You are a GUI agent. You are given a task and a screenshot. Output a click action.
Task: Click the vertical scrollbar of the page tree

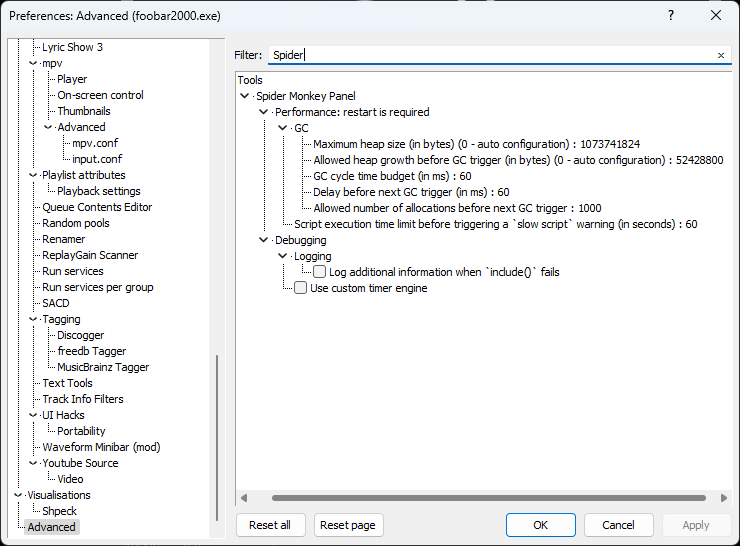coord(217,437)
